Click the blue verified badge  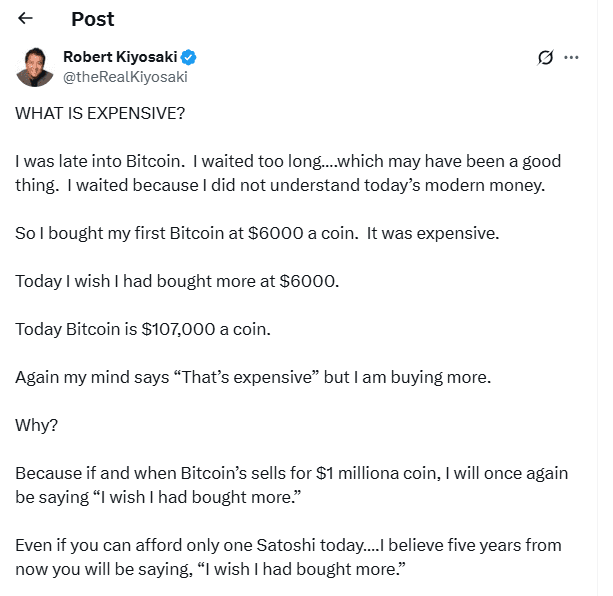(188, 56)
